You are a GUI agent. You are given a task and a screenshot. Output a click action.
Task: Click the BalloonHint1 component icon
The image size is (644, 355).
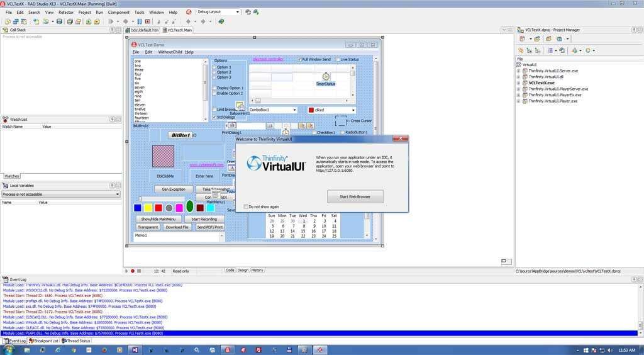point(240,106)
